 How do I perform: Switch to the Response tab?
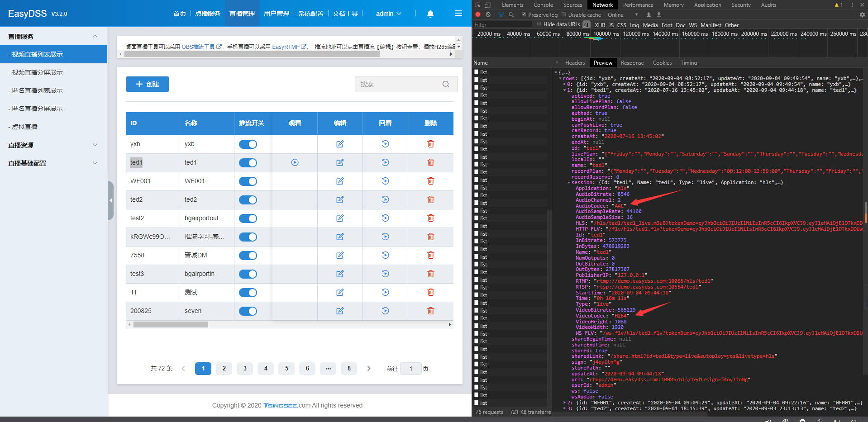tap(632, 63)
